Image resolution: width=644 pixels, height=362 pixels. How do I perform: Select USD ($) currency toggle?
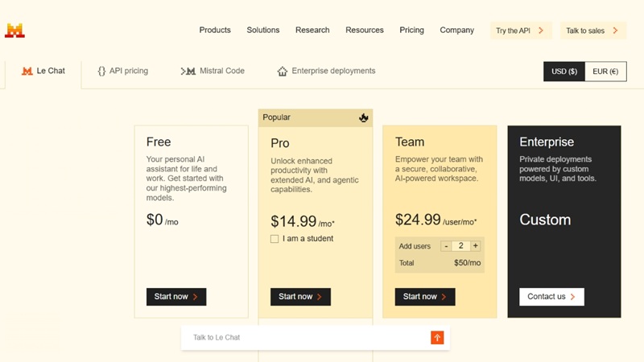pyautogui.click(x=564, y=72)
